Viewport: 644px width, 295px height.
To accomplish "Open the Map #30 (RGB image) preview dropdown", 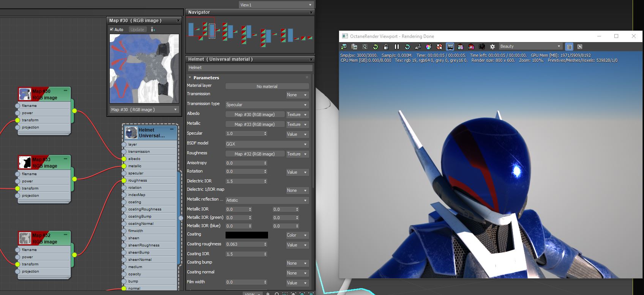I will coord(144,110).
